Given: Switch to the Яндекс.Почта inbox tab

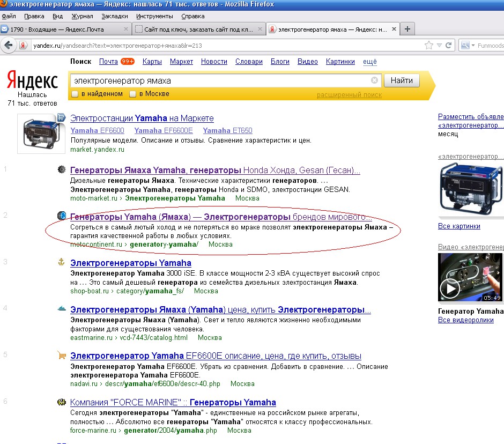Looking at the screenshot, I should [65, 29].
